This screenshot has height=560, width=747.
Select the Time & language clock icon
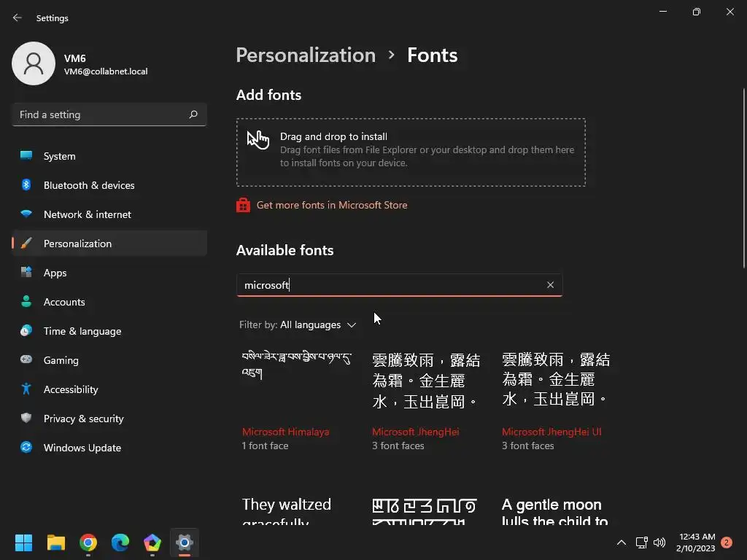[26, 330]
